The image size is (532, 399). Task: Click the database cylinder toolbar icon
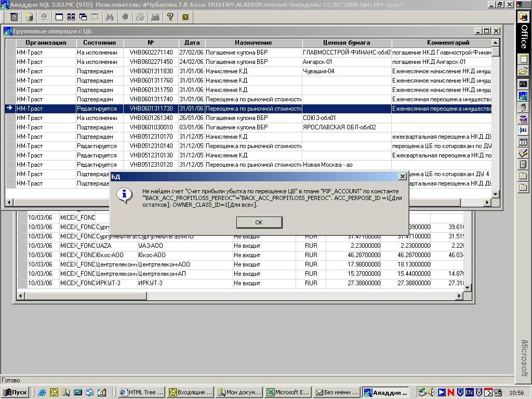coord(30,17)
